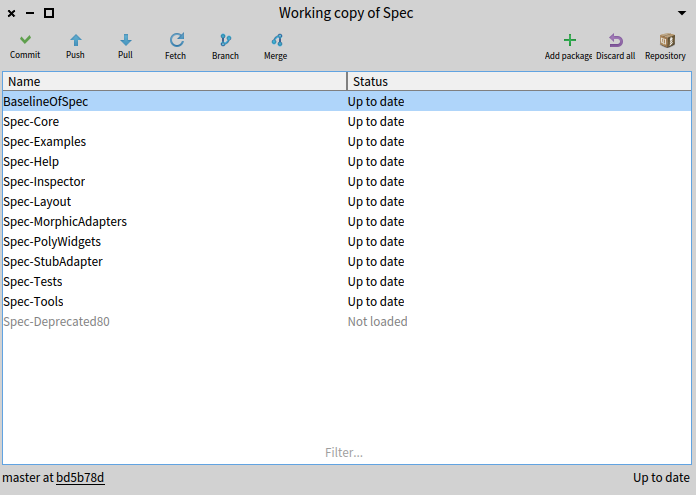Push changes with the Push icon
This screenshot has width=696, height=495.
[x=75, y=40]
